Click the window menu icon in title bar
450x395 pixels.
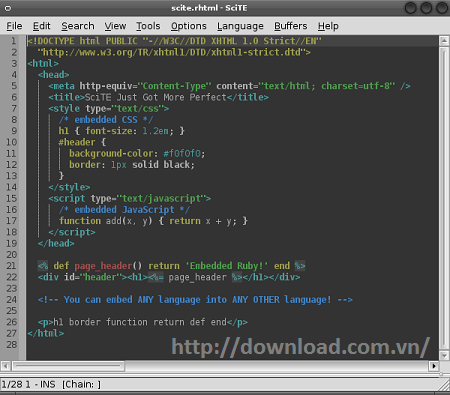tap(8, 8)
